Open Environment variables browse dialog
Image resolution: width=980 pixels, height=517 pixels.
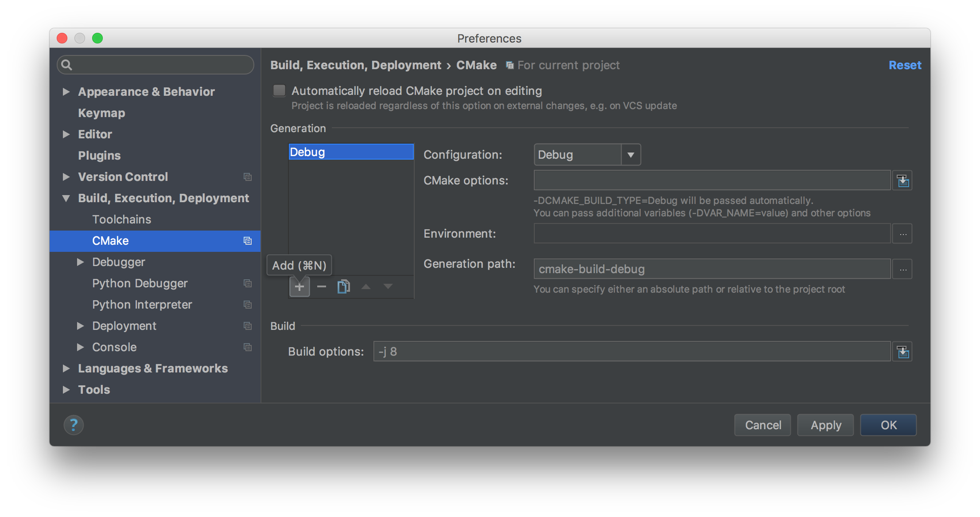coord(902,234)
